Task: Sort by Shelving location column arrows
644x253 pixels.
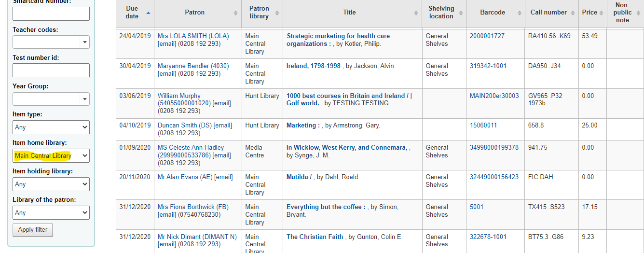Action: (x=460, y=13)
